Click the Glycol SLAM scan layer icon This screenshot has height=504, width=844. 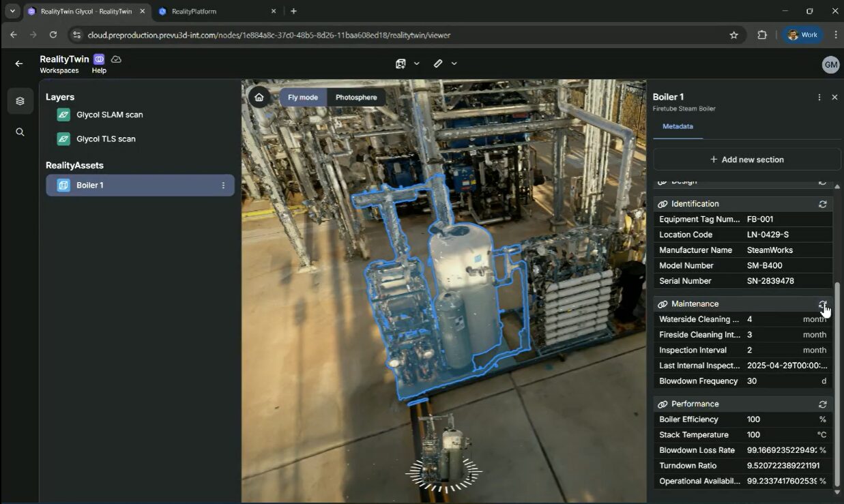pyautogui.click(x=63, y=115)
